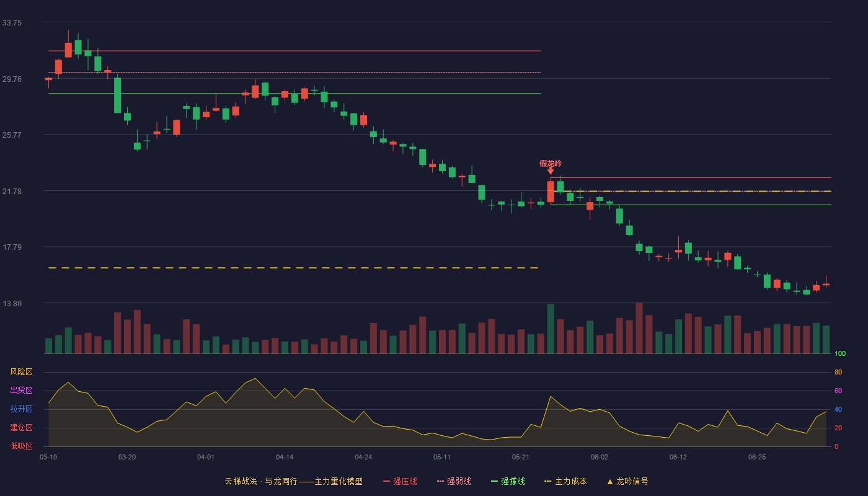Screen dimensions: 868x496
Task: Click the 风险区 zone label
Action: point(21,372)
